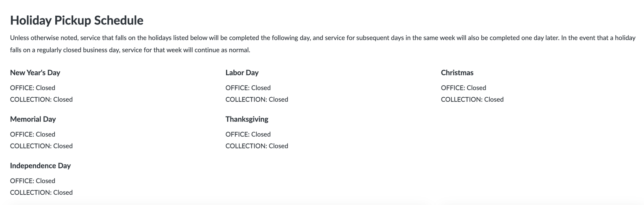Click the Christmas heading
644x205 pixels.
457,73
